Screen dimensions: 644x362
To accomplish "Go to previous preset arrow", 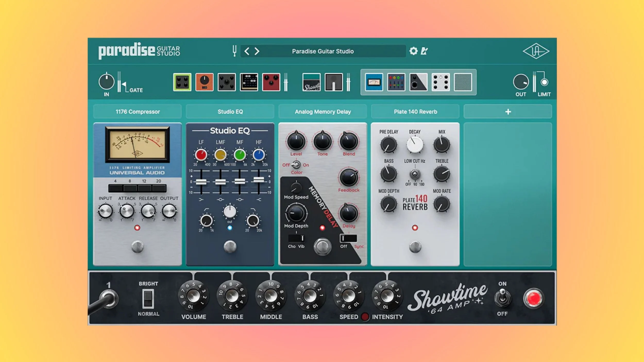I will tap(247, 51).
